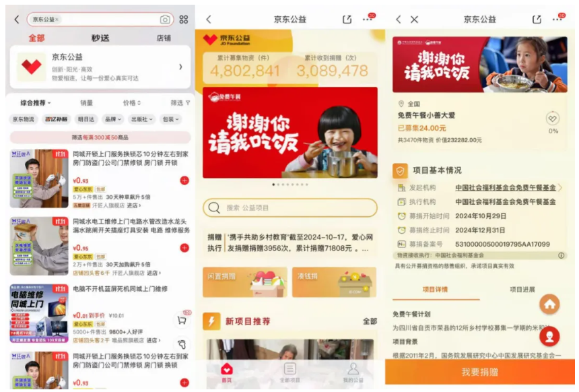Select the 首页 bottom tab

click(227, 372)
